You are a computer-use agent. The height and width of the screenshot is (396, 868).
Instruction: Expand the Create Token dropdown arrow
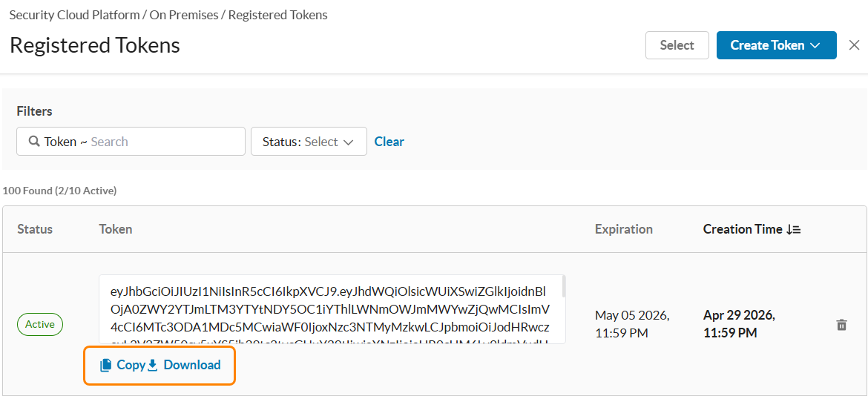[x=815, y=46]
